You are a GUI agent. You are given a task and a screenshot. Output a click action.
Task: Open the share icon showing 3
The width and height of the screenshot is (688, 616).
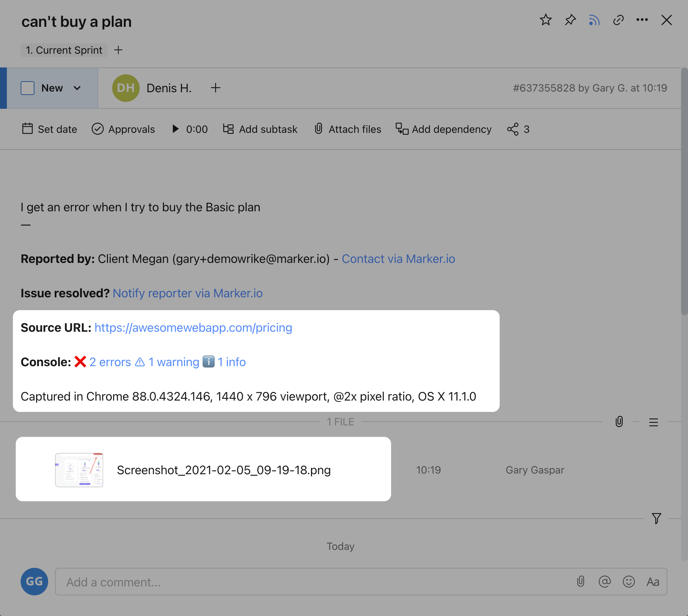pyautogui.click(x=518, y=129)
